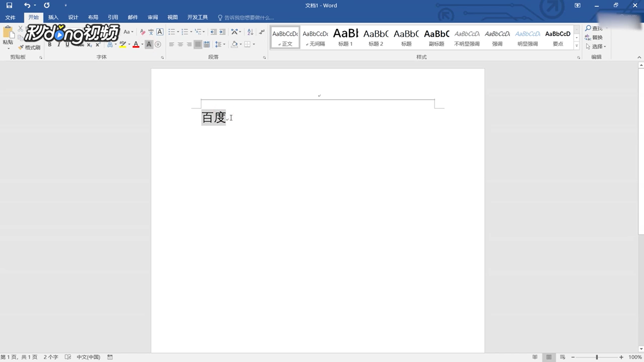Toggle Italic formatting
644x362 pixels.
(59, 44)
